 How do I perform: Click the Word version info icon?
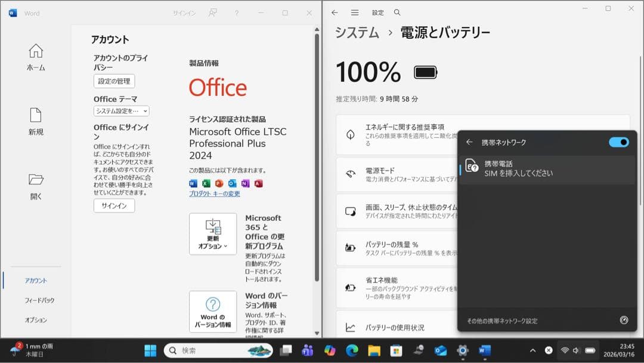(213, 311)
